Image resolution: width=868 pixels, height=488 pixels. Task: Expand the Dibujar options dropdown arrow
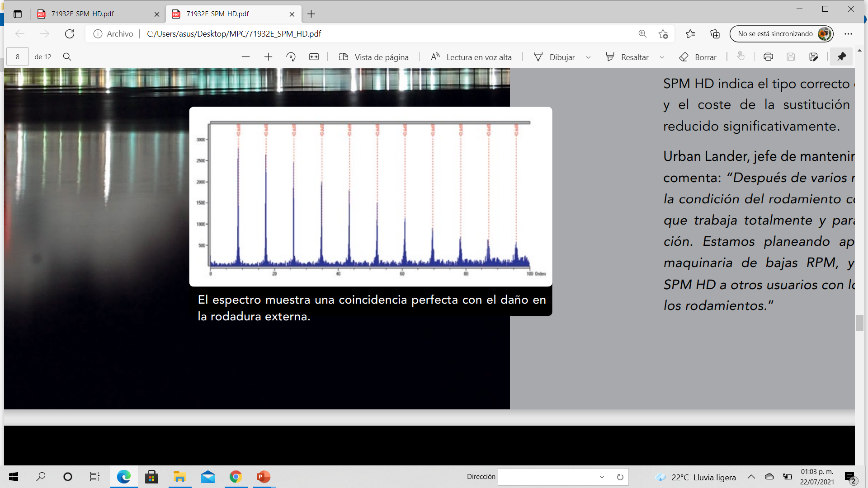pos(588,57)
